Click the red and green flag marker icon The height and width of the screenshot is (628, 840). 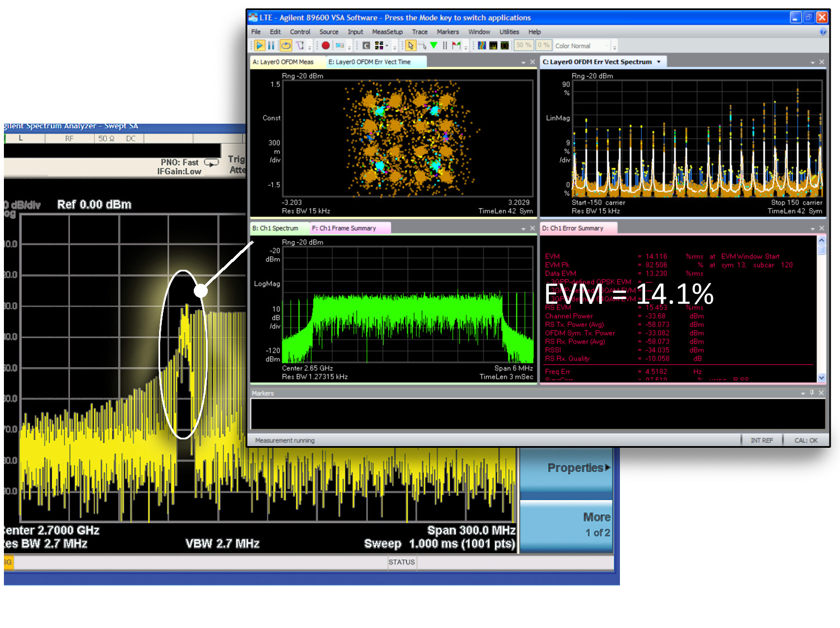pos(456,45)
